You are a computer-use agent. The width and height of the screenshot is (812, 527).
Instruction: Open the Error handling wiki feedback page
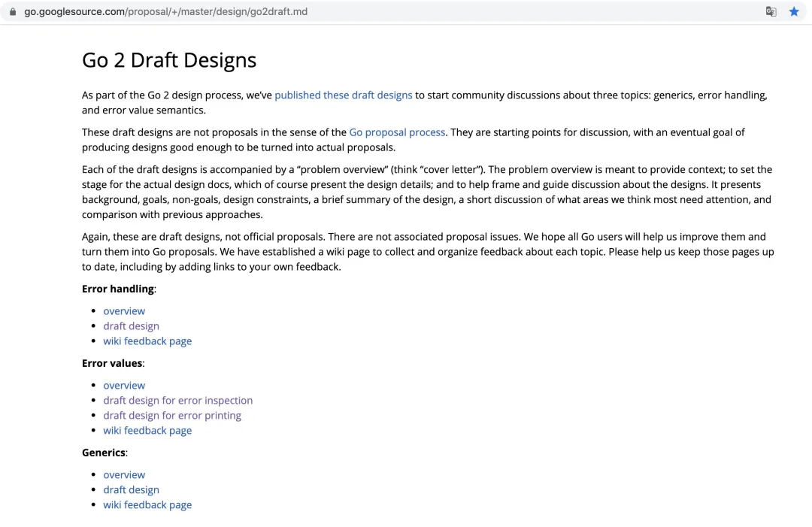click(147, 341)
